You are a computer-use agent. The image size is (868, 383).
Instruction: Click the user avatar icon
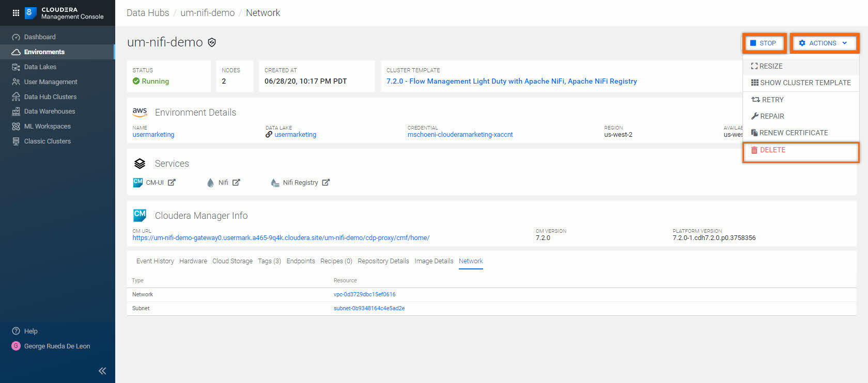tap(16, 346)
